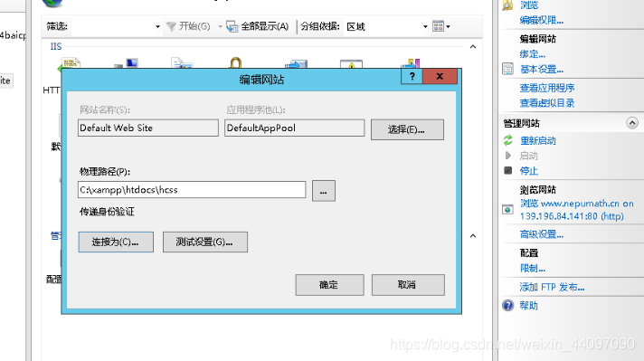The width and height of the screenshot is (644, 361).
Task: Confirm the dialog with the 确定 button
Action: [329, 285]
